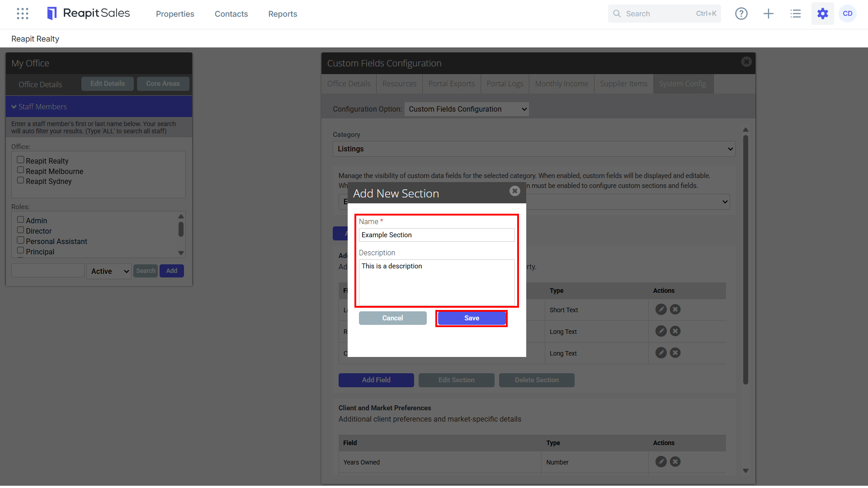The width and height of the screenshot is (868, 488).
Task: Open the CD user avatar menu
Action: click(x=848, y=14)
